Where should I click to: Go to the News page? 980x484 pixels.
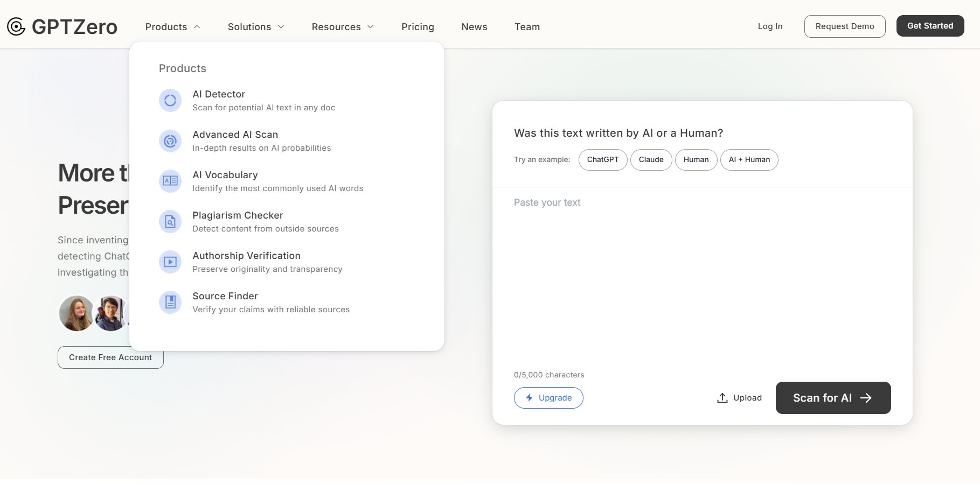click(x=474, y=27)
